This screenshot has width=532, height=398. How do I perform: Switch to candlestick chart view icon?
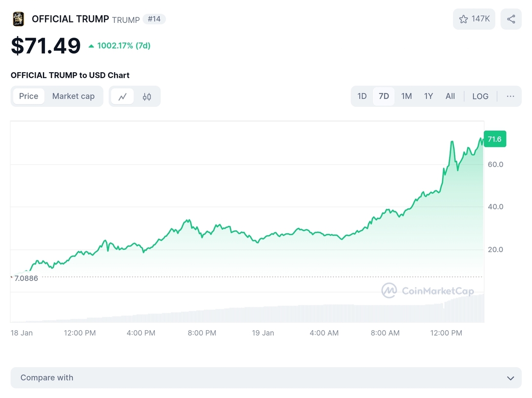pos(147,97)
